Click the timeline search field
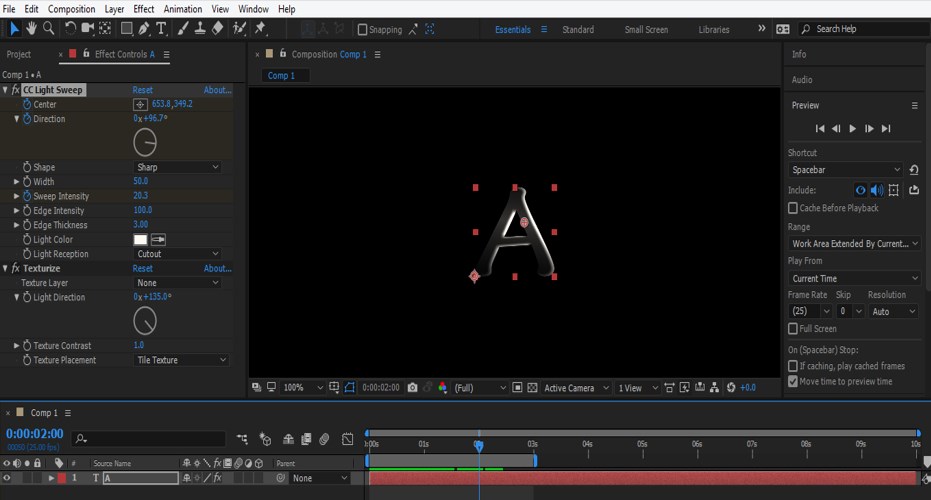The height and width of the screenshot is (500, 931). [x=150, y=438]
